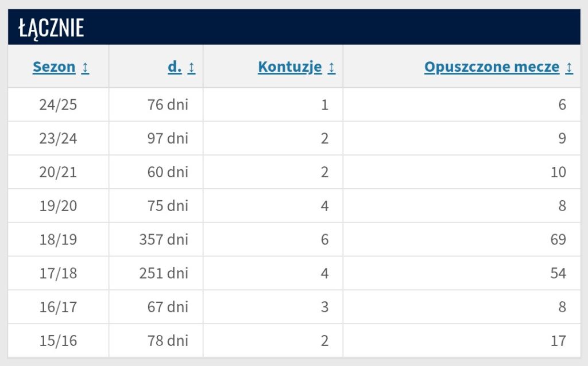Screen dimensions: 588x366
Task: Click the sort arrow icon beside Sezon
Action: [85, 68]
